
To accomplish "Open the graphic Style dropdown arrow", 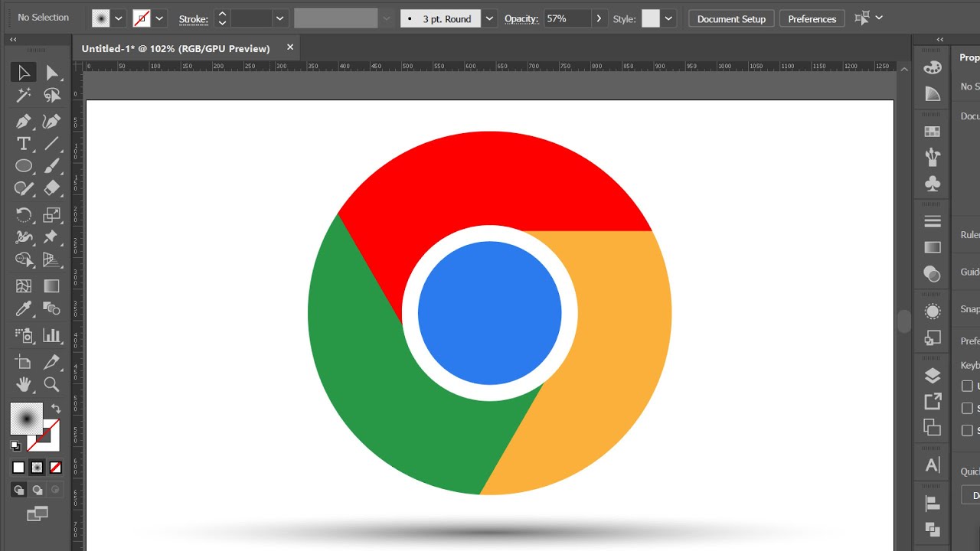I will [669, 18].
